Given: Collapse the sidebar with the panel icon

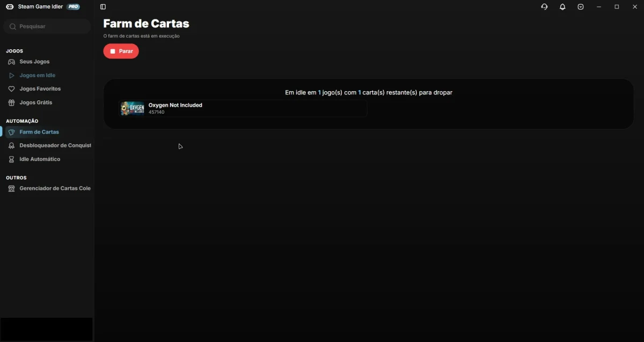Looking at the screenshot, I should [103, 7].
